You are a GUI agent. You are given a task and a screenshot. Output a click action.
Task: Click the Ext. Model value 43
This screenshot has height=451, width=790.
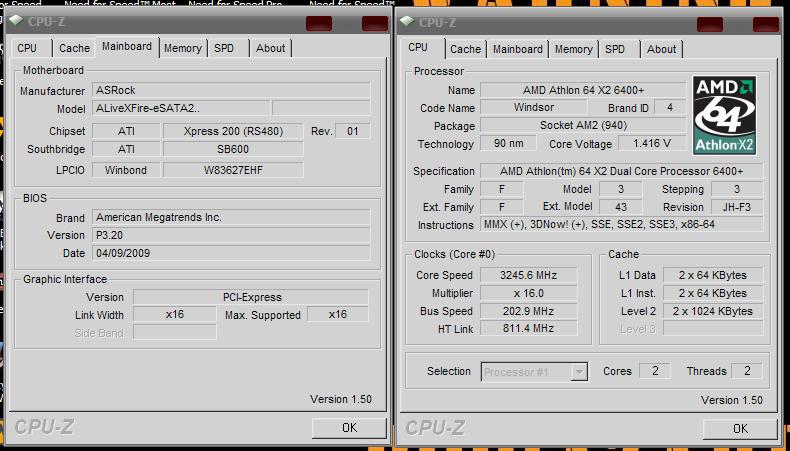(621, 207)
